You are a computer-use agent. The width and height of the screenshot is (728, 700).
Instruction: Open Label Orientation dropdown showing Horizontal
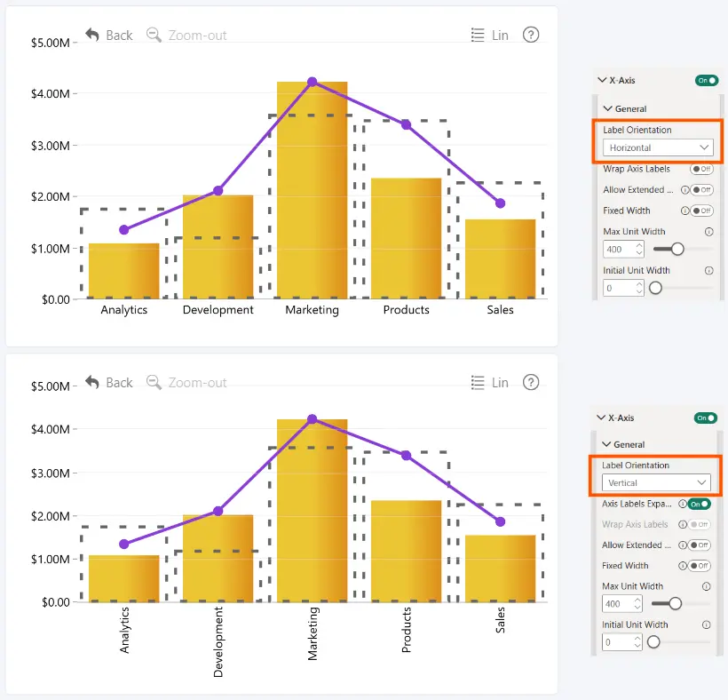[658, 147]
